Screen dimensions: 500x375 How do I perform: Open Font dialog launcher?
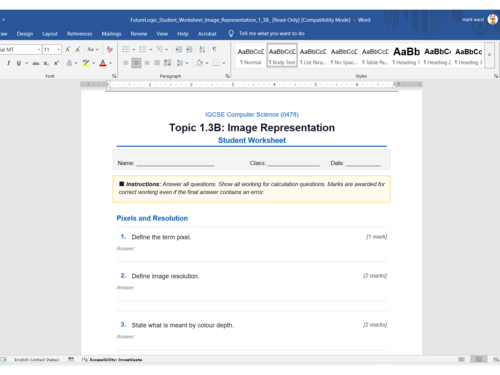click(114, 76)
